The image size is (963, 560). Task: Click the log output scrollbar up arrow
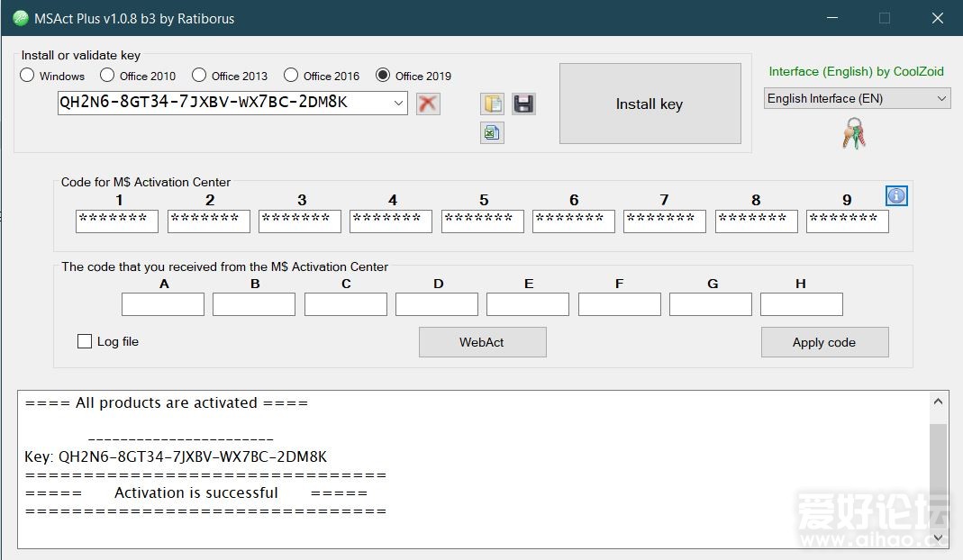(939, 402)
